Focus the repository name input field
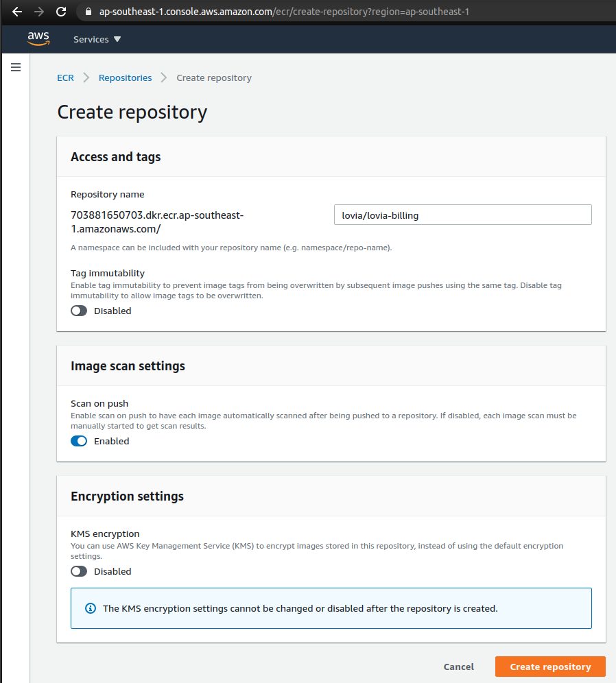The image size is (616, 683). [x=462, y=215]
